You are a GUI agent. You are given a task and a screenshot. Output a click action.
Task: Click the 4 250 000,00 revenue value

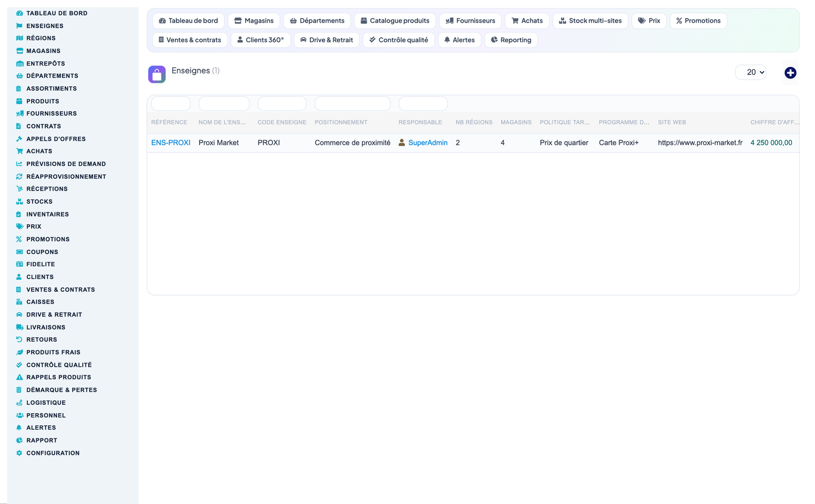tap(771, 143)
